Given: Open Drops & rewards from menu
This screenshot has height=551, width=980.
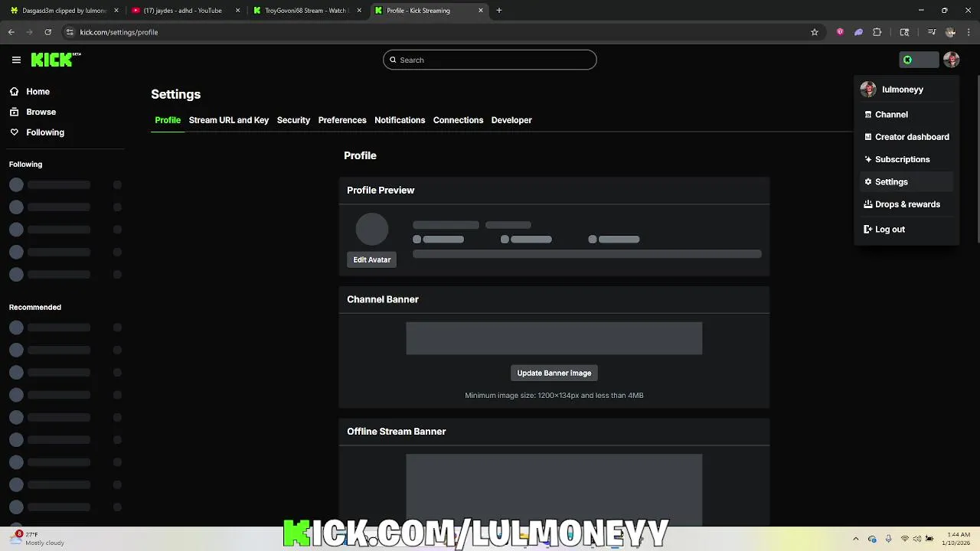Looking at the screenshot, I should (x=906, y=204).
